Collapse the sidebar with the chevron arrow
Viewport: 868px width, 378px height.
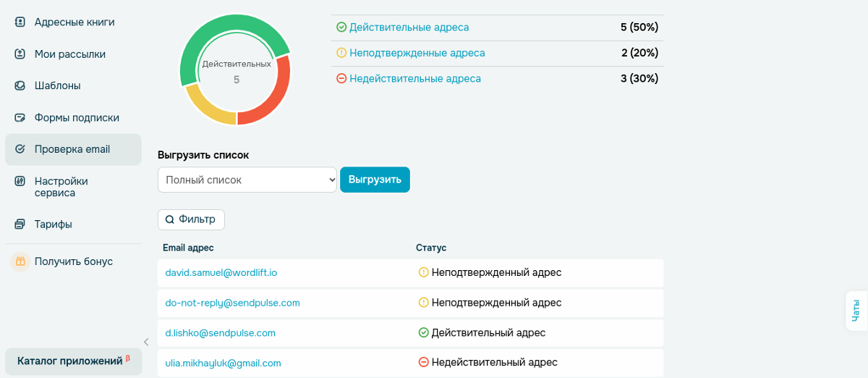click(x=146, y=342)
